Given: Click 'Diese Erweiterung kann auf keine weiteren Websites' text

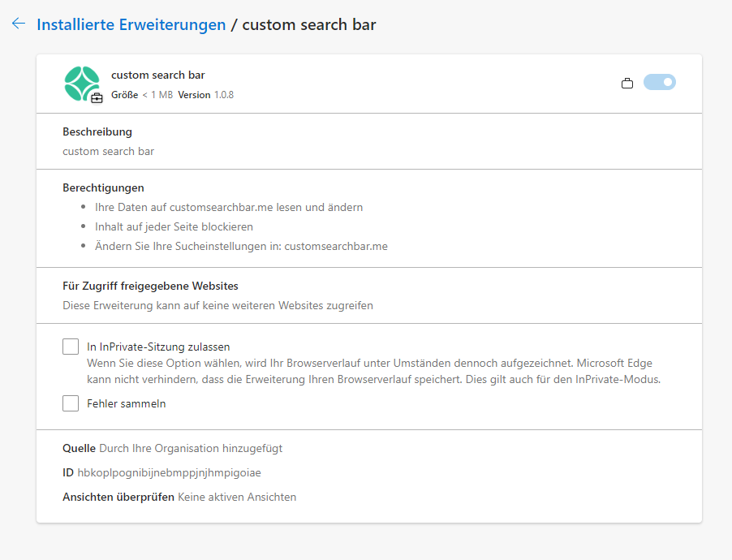Looking at the screenshot, I should click(x=218, y=305).
